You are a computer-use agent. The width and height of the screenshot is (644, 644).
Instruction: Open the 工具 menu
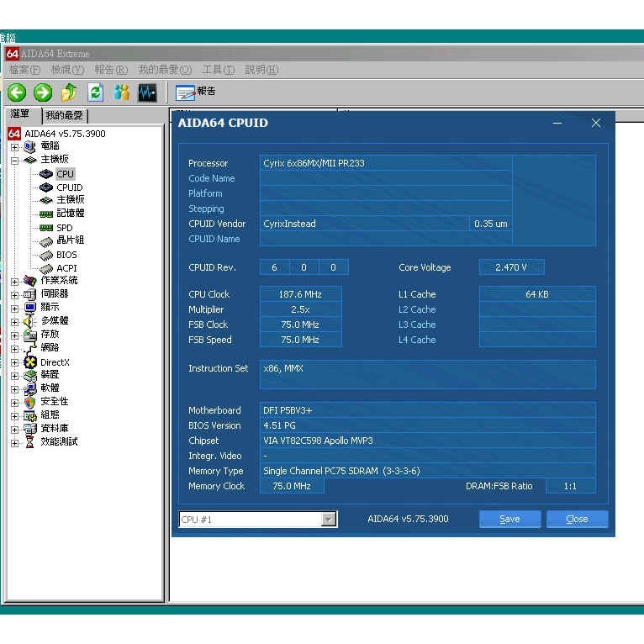(x=218, y=70)
